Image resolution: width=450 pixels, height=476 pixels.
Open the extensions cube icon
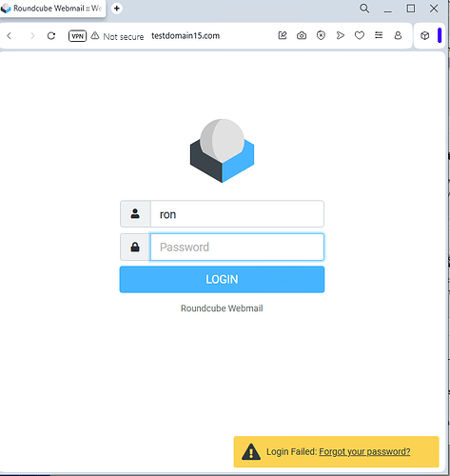(x=424, y=36)
